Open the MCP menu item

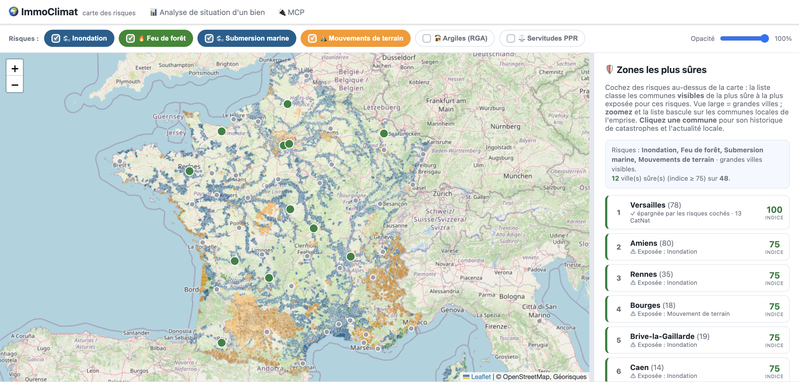pos(291,12)
